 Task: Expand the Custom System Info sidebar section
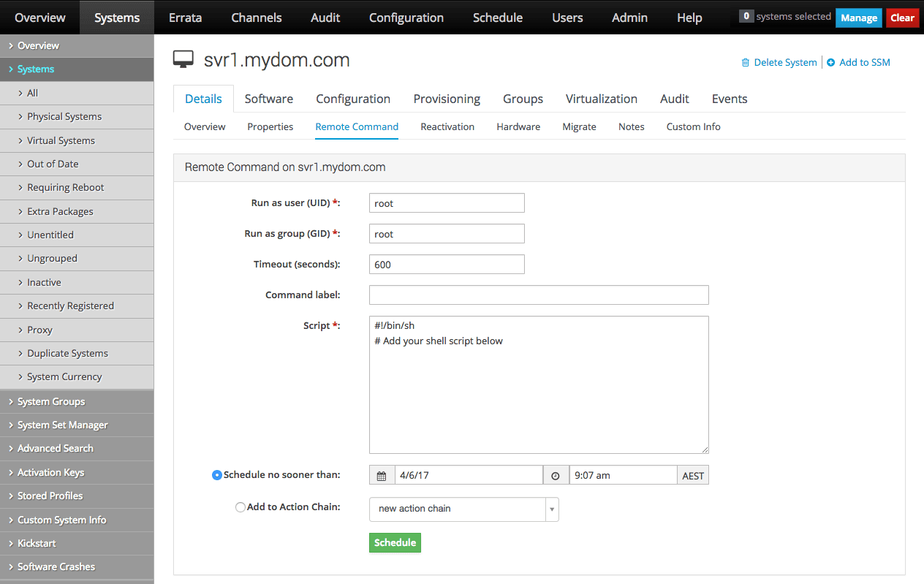click(x=77, y=520)
